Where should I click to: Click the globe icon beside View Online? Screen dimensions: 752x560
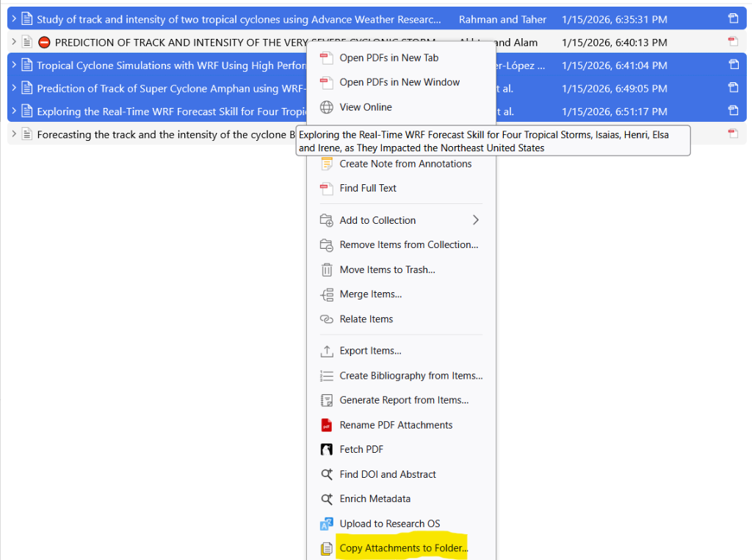(x=327, y=107)
